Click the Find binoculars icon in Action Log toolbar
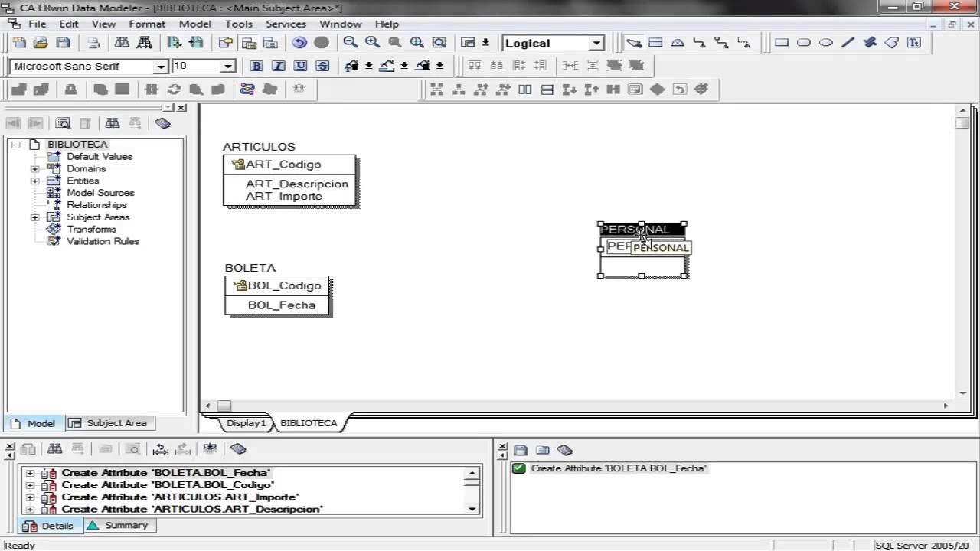Viewport: 980px width, 551px height. (x=55, y=449)
